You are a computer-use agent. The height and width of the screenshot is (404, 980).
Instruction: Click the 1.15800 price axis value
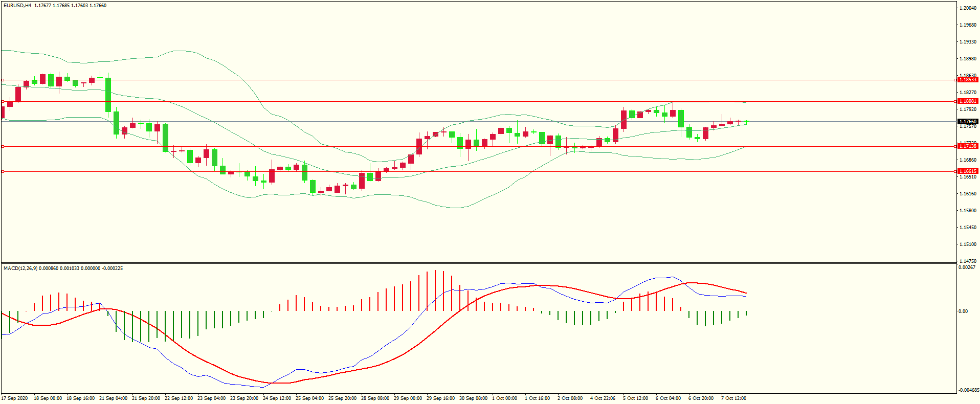[969, 211]
